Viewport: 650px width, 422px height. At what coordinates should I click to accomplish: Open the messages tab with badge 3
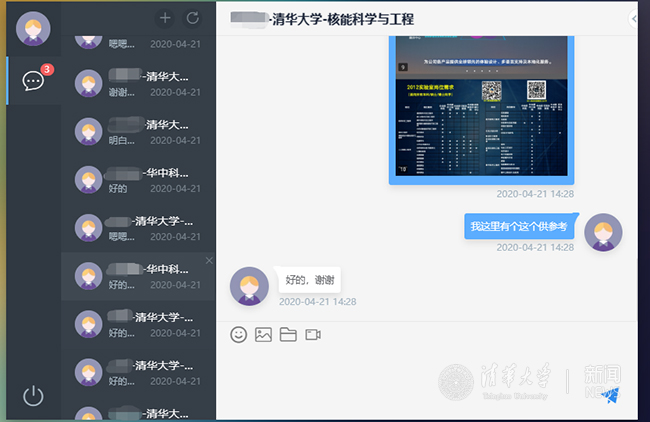[33, 81]
